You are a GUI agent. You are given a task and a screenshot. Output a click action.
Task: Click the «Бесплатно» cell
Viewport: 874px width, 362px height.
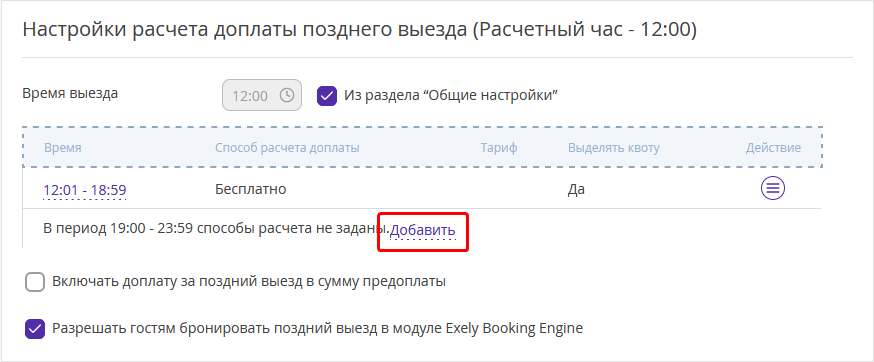point(251,189)
